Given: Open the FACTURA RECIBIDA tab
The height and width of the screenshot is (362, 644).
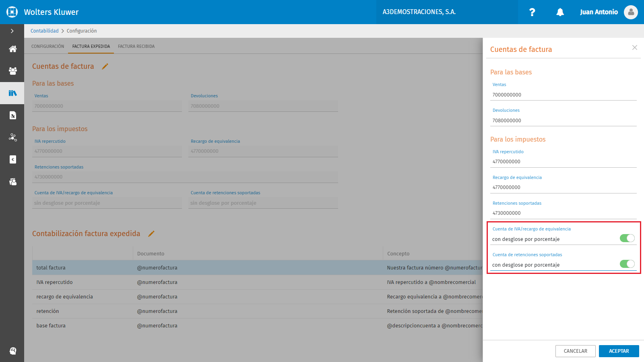Looking at the screenshot, I should [x=136, y=46].
